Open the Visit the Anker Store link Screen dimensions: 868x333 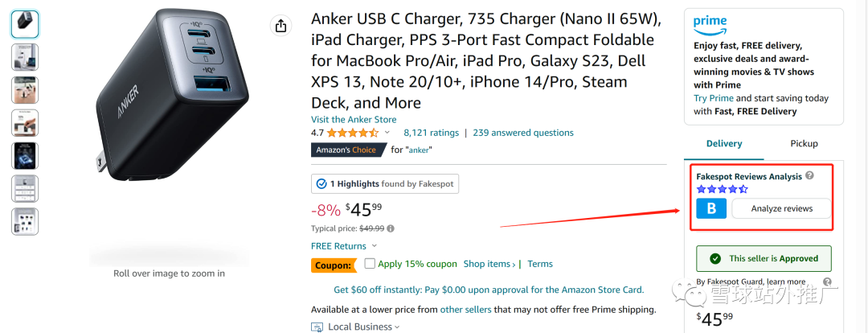tap(354, 119)
